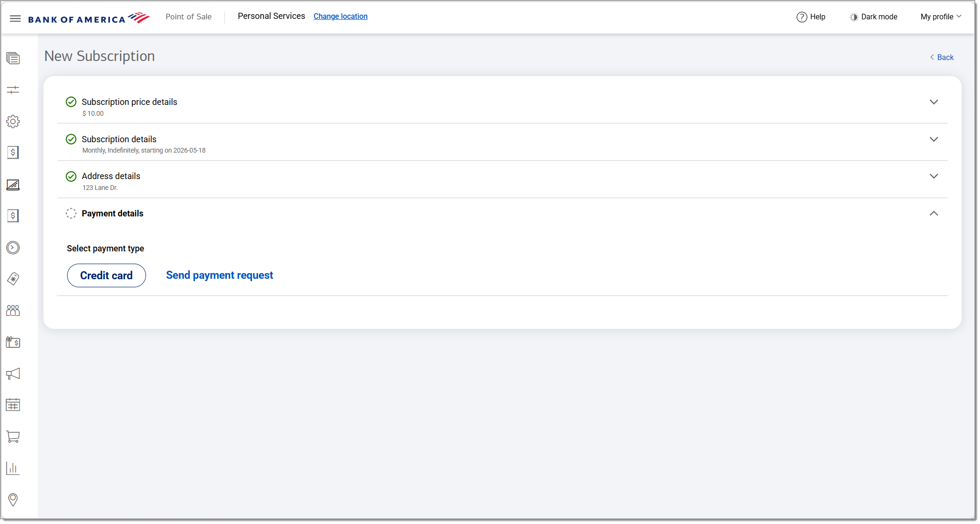Expand Address details section chevron

tap(934, 176)
